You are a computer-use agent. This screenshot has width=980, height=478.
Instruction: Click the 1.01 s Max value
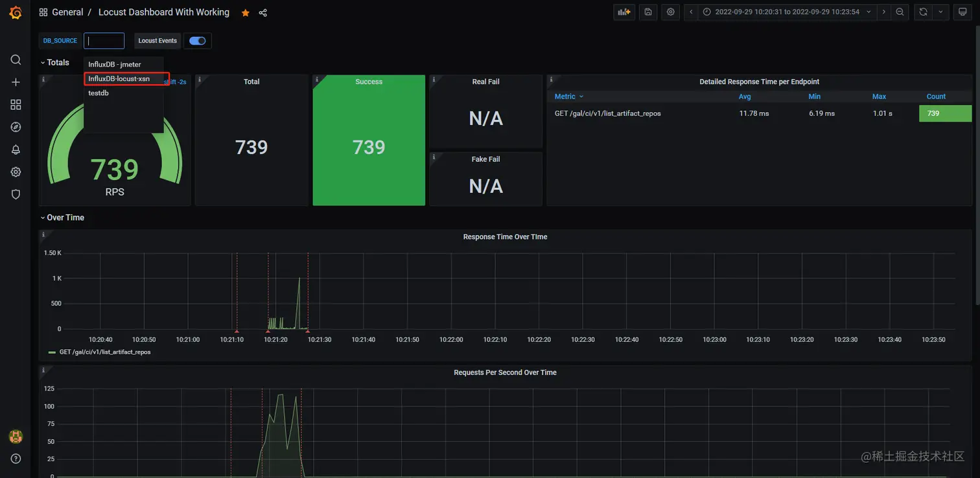coord(882,113)
